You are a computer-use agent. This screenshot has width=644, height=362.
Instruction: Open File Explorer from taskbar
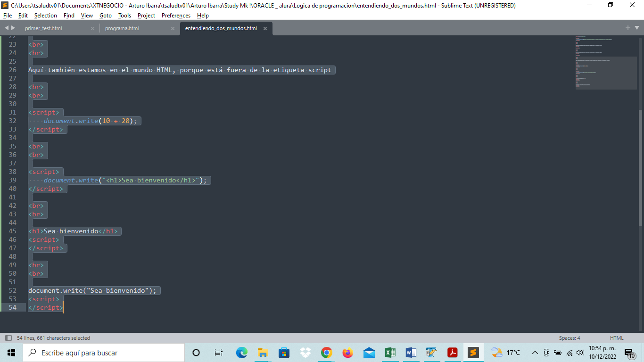click(263, 353)
